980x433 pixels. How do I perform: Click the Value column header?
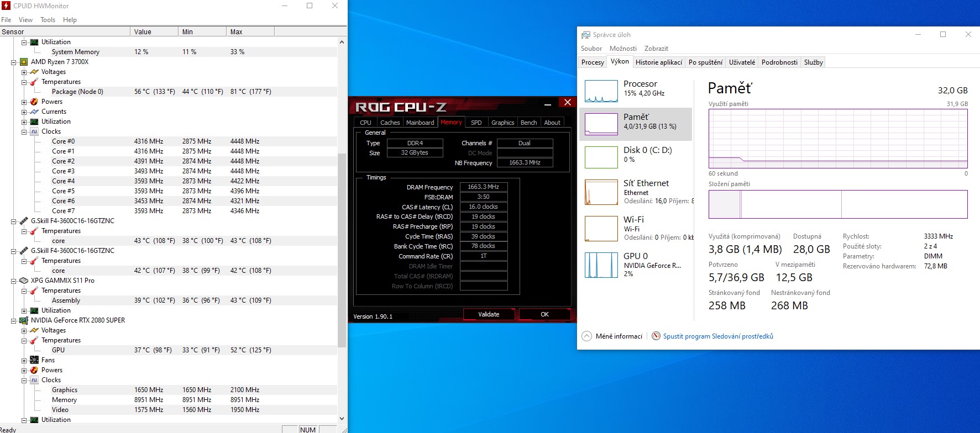point(143,32)
